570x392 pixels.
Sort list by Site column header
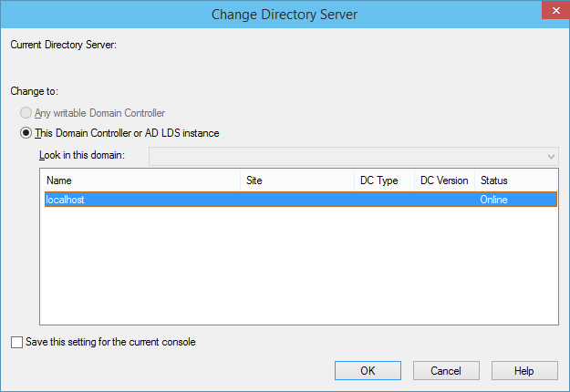pyautogui.click(x=297, y=181)
